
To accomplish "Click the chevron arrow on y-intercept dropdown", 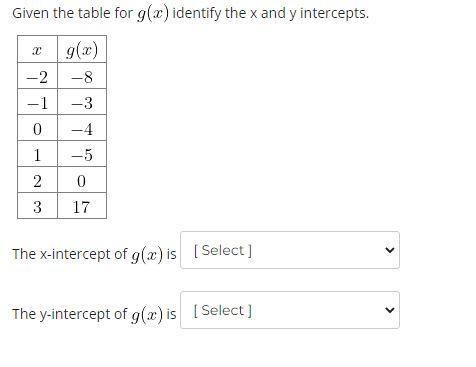I will point(389,310).
